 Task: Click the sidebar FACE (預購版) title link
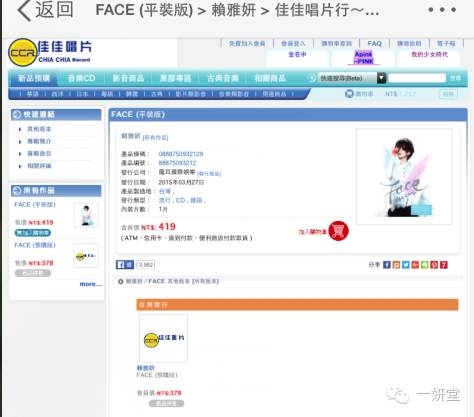35,245
